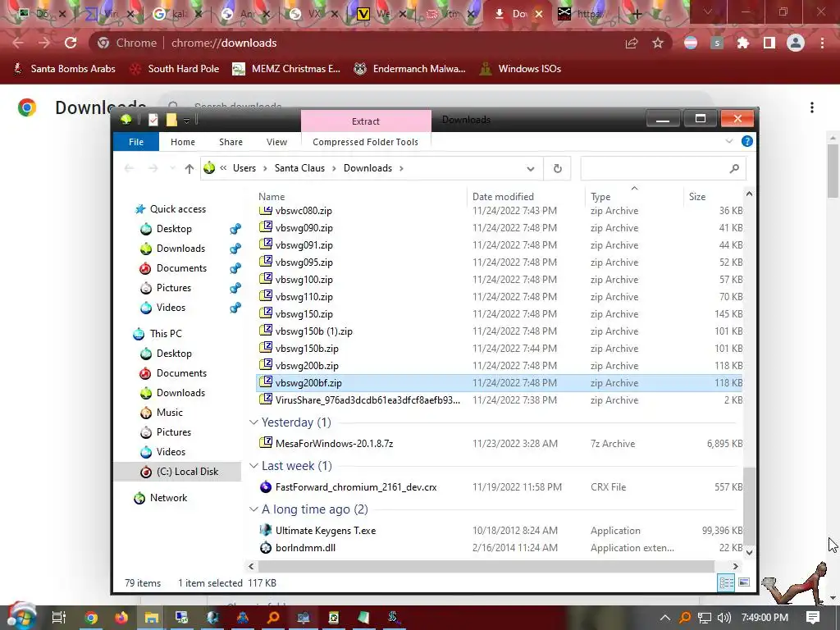Sort by the Name column header
This screenshot has width=840, height=630.
pyautogui.click(x=272, y=197)
